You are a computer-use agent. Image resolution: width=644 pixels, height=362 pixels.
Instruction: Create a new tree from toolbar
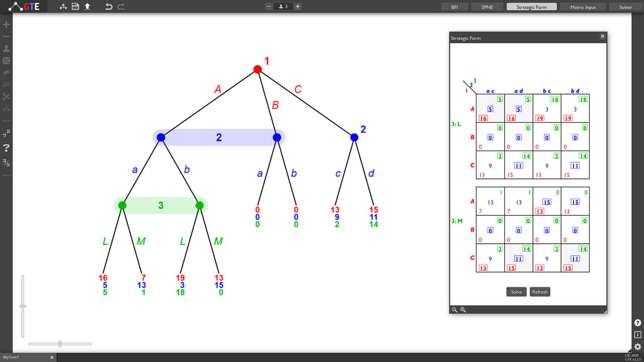point(63,7)
